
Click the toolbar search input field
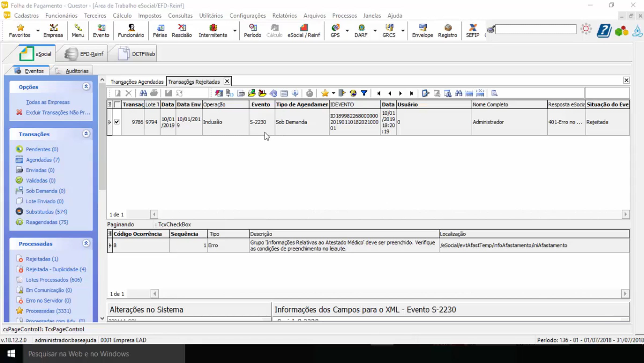click(535, 29)
